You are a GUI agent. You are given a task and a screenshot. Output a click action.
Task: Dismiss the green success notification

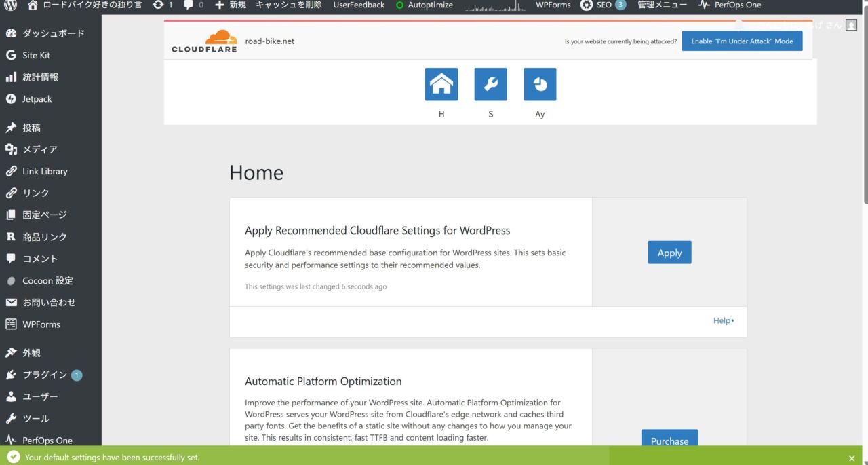(852, 458)
